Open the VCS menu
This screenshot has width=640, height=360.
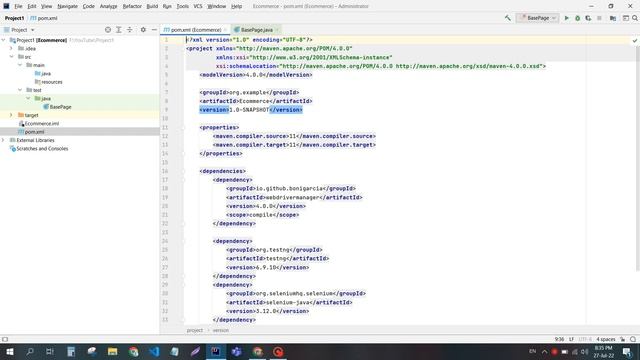tap(198, 6)
